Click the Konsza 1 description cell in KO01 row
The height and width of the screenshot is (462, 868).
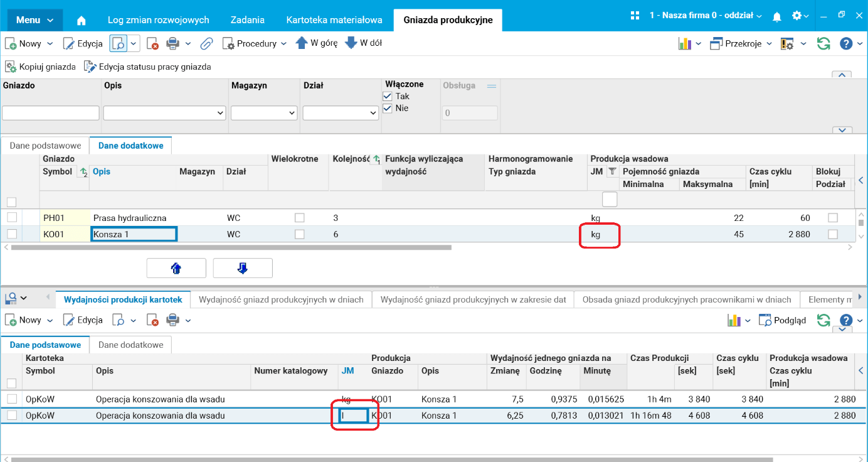tap(134, 234)
